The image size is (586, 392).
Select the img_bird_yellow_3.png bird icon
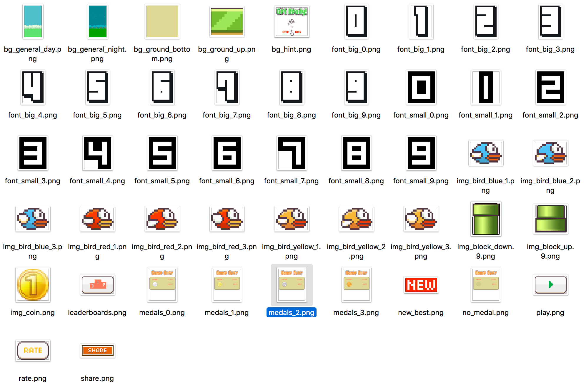coord(421,219)
